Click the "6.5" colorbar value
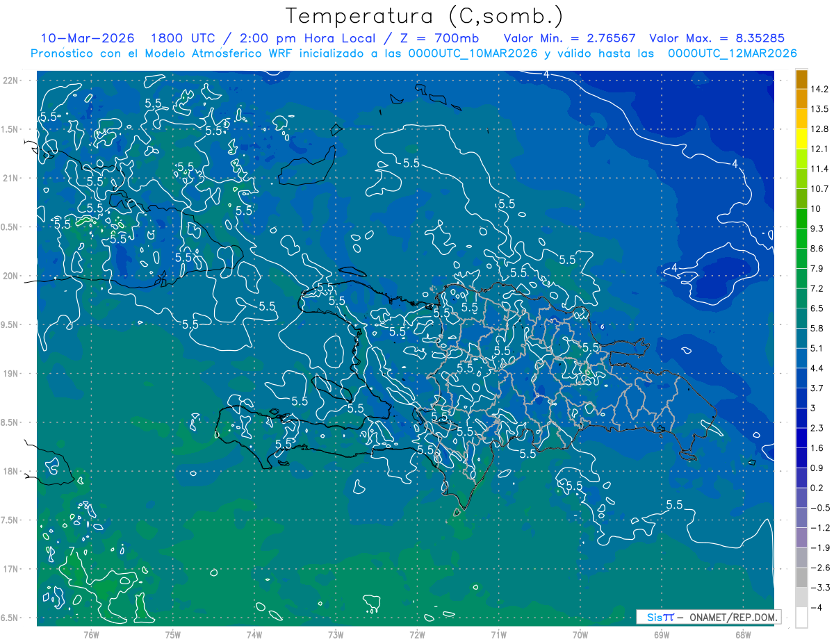 pyautogui.click(x=817, y=308)
